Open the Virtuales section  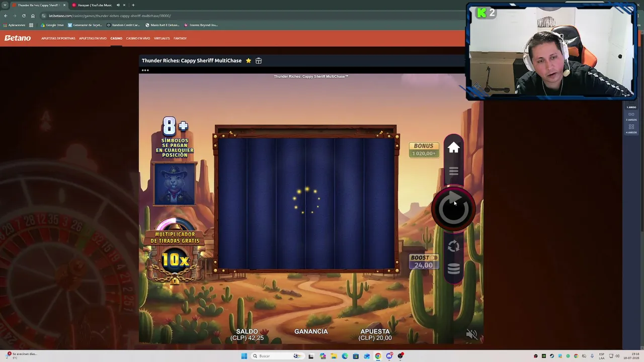coord(162,38)
